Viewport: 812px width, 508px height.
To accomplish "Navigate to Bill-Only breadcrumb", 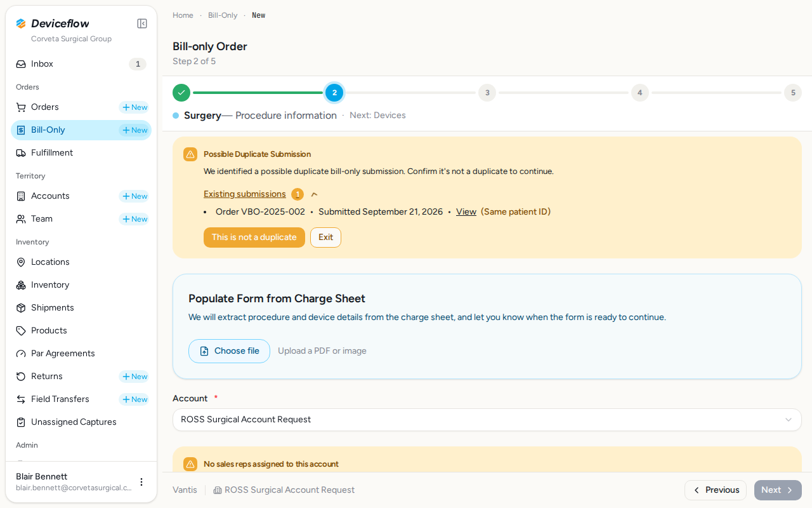I will 223,15.
